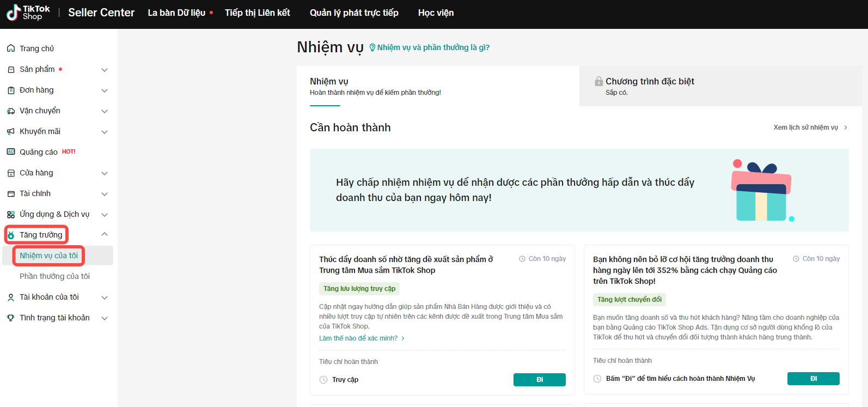Expand the Ứng dụng & Dịch vụ chevron
This screenshot has width=868, height=407.
105,215
